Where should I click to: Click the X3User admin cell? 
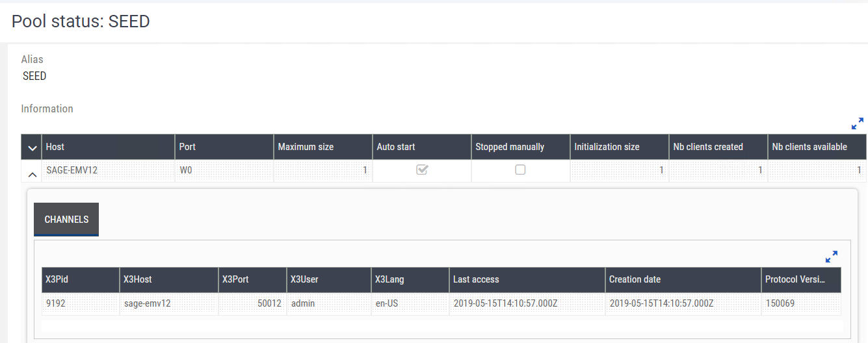click(328, 303)
